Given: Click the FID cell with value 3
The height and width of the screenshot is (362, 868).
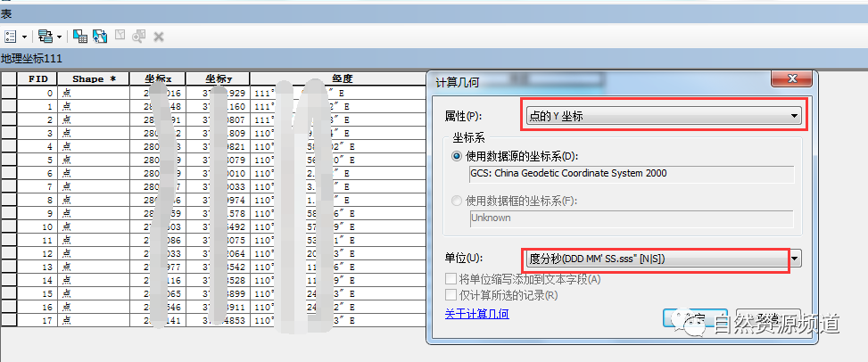Looking at the screenshot, I should tap(37, 134).
